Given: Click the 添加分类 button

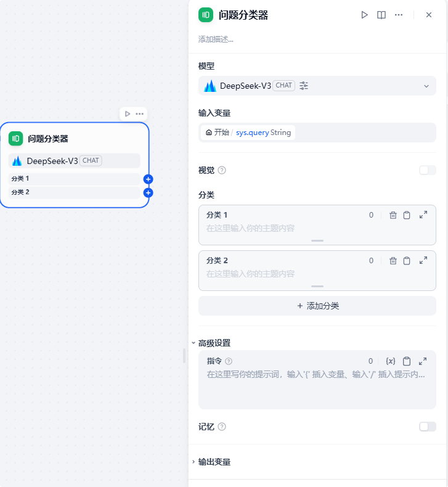Looking at the screenshot, I should (x=317, y=306).
